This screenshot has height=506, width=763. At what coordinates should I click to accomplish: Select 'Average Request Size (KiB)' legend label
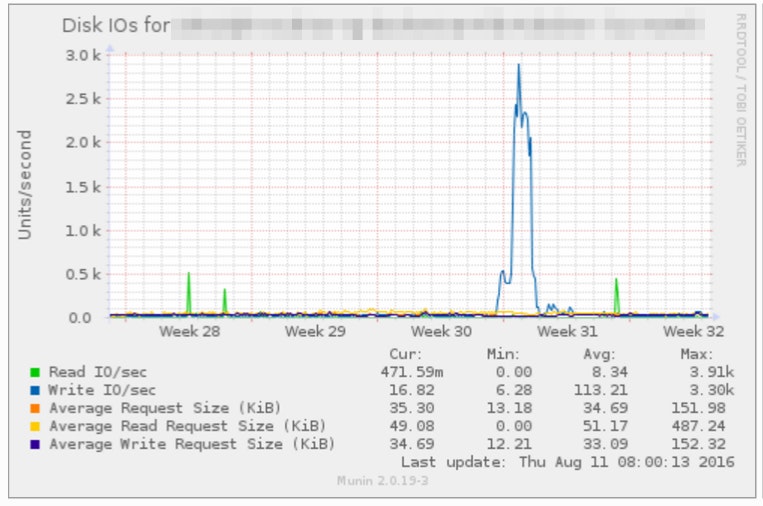[x=165, y=408]
